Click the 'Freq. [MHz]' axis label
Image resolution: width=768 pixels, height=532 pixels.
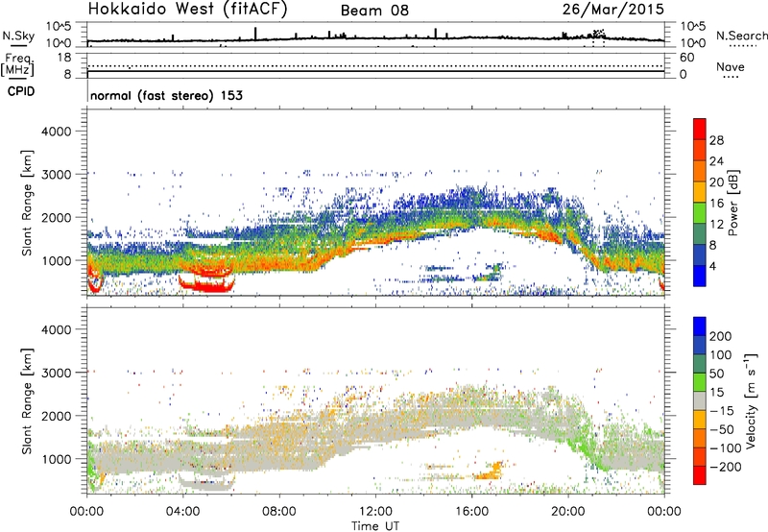18,65
